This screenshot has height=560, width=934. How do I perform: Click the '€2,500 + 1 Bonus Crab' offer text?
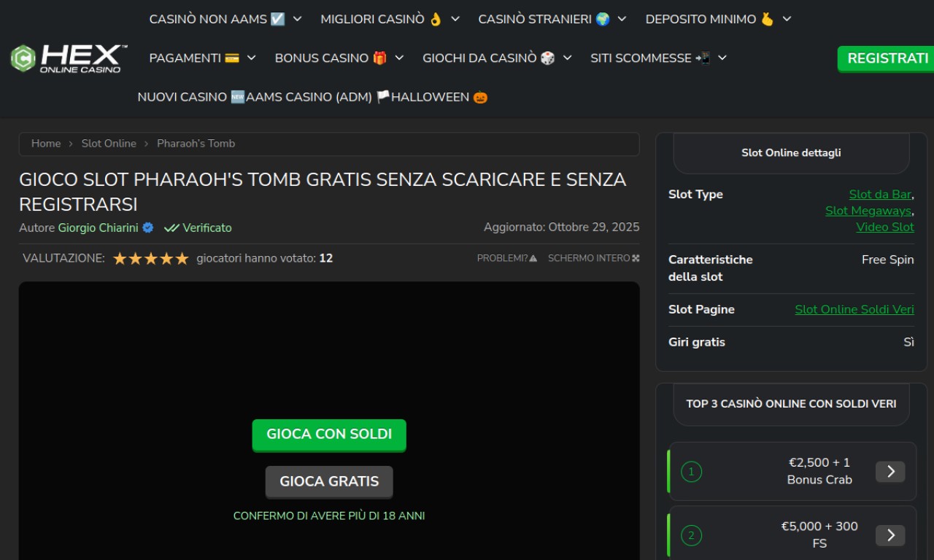click(819, 471)
